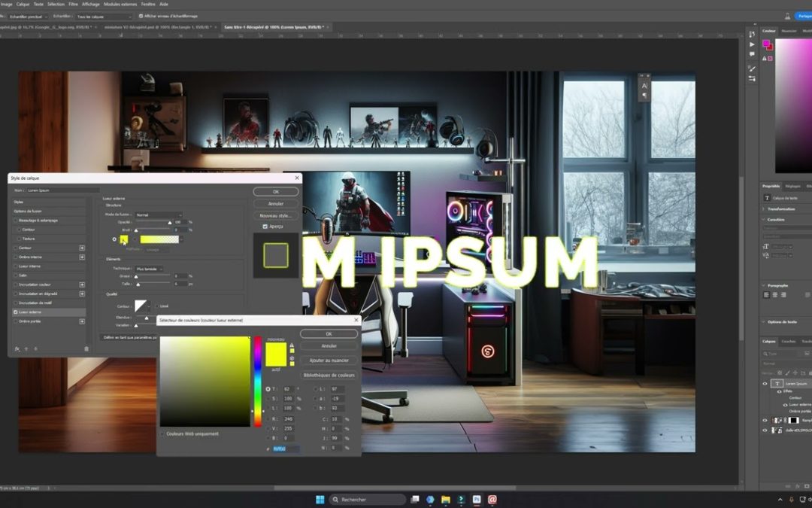Select left-align paragraph icon in Propriétés

pos(766,294)
